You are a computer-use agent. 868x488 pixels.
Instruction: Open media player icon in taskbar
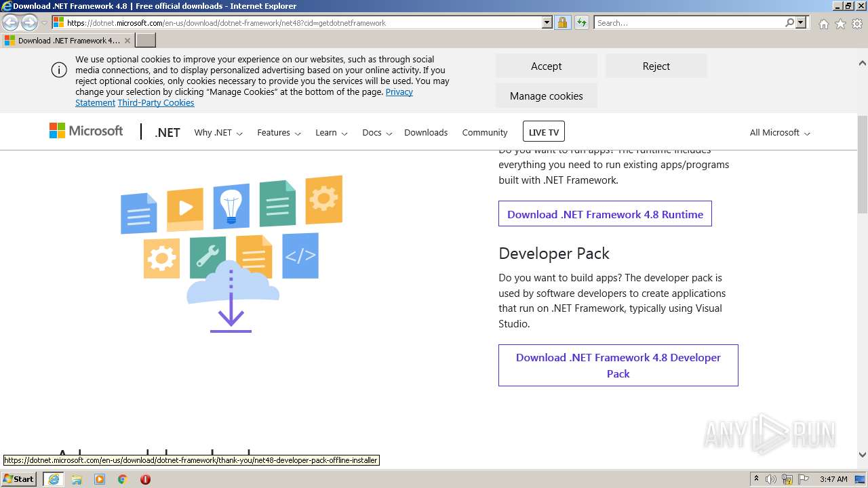click(x=100, y=479)
